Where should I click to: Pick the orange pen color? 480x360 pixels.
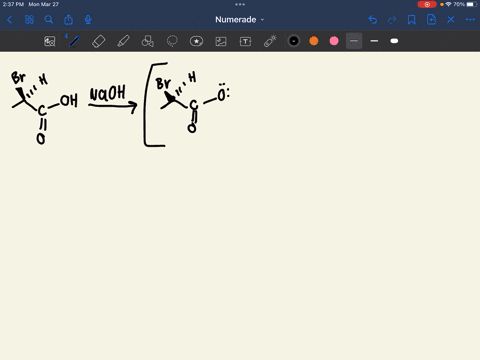314,41
